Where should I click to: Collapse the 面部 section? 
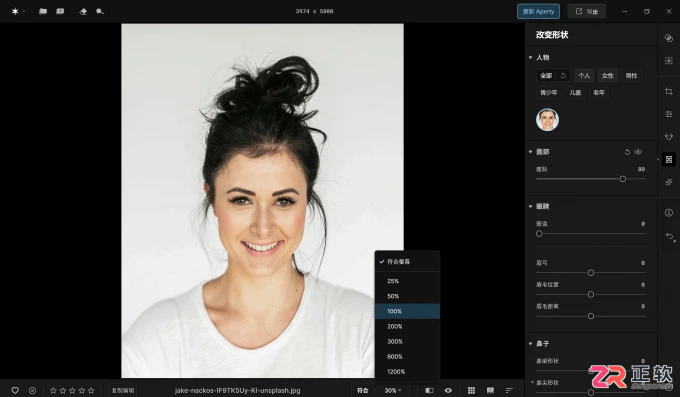pyautogui.click(x=530, y=152)
